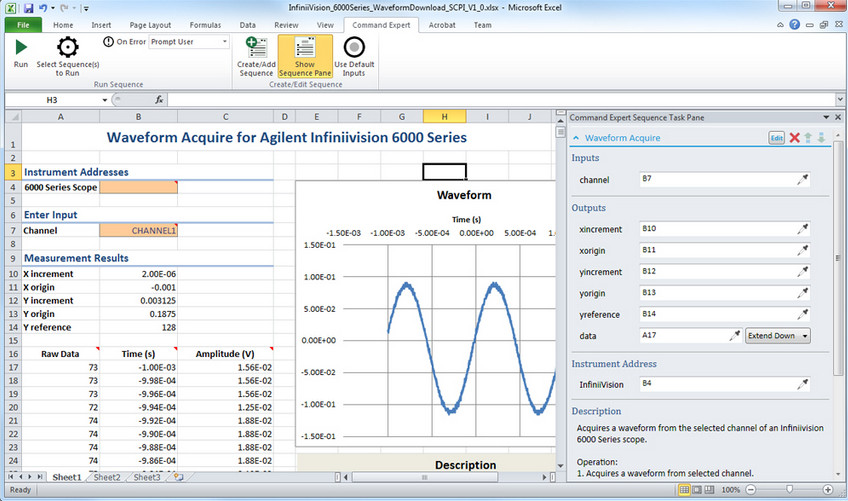Click the Save icon in quick access toolbar
Screen dimensions: 848x501
tap(26, 8)
